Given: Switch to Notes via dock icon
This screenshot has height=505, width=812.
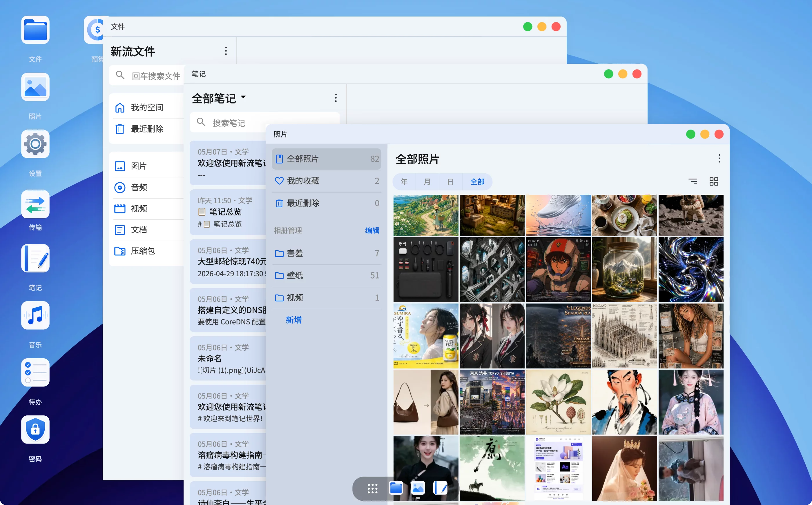Looking at the screenshot, I should click(440, 488).
